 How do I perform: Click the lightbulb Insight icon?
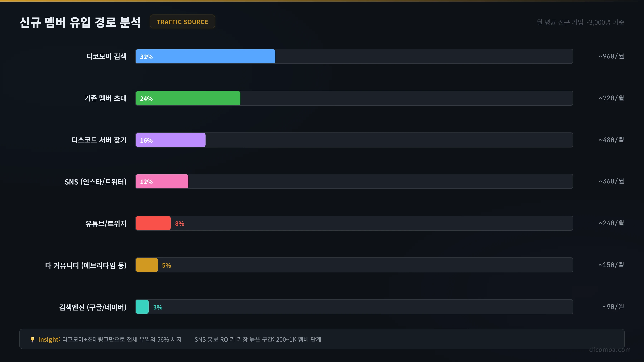coord(32,339)
